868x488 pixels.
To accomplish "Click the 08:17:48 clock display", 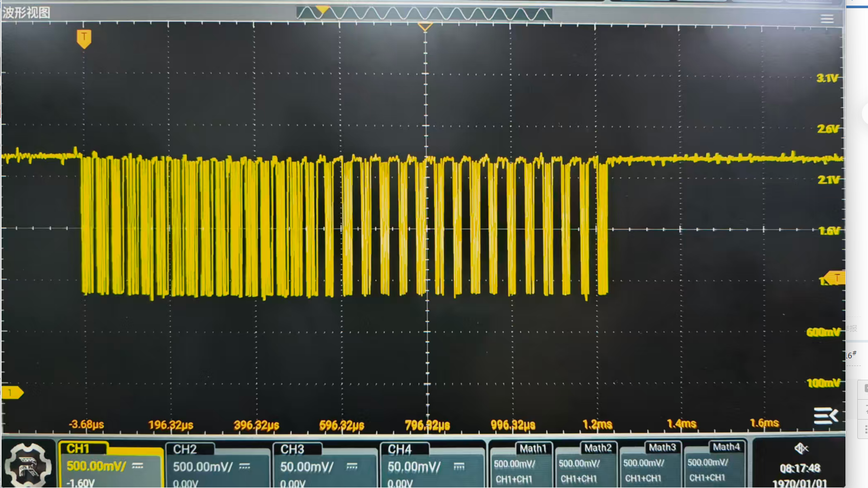I will tap(800, 469).
